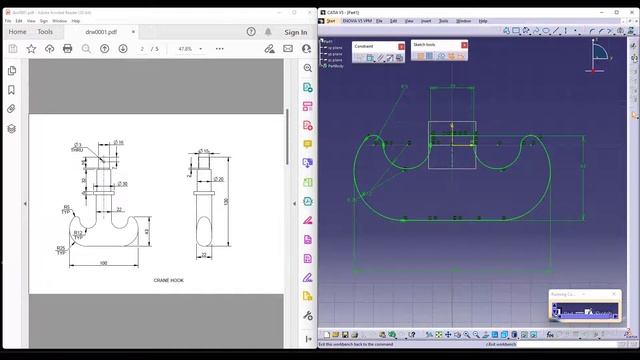Click Zoom In icon in CATIA view toolbar
The width and height of the screenshot is (640, 360).
pos(467,335)
